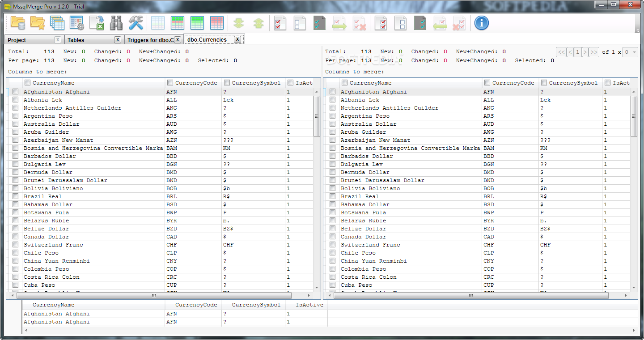Check right Canada Dollar row checkbox
The height and width of the screenshot is (340, 644).
point(332,237)
